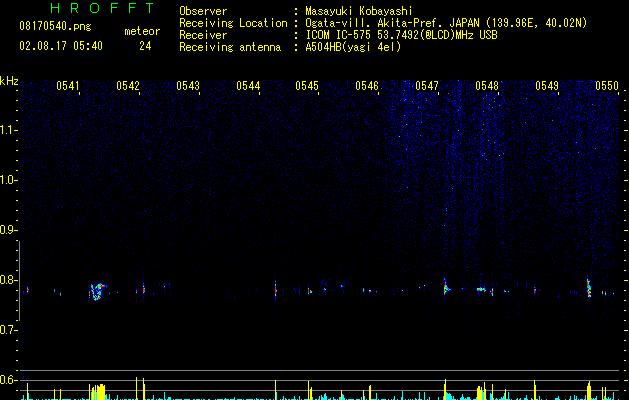Click the meteor echo before 0550
Screen dimensions: 629x400
click(588, 287)
